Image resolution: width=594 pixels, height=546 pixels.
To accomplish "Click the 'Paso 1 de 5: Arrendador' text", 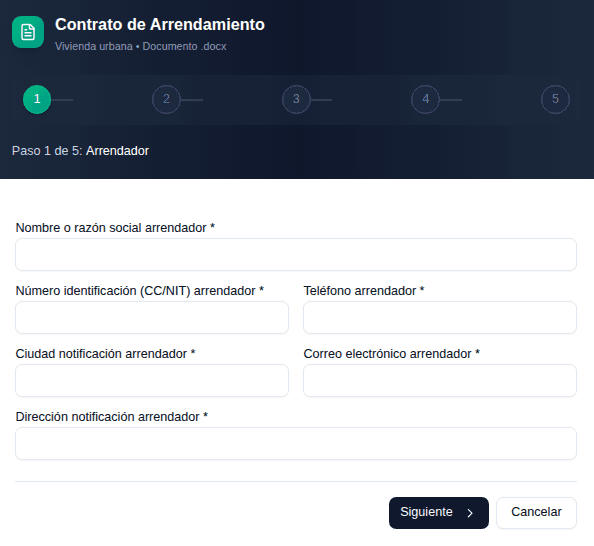I will click(80, 151).
